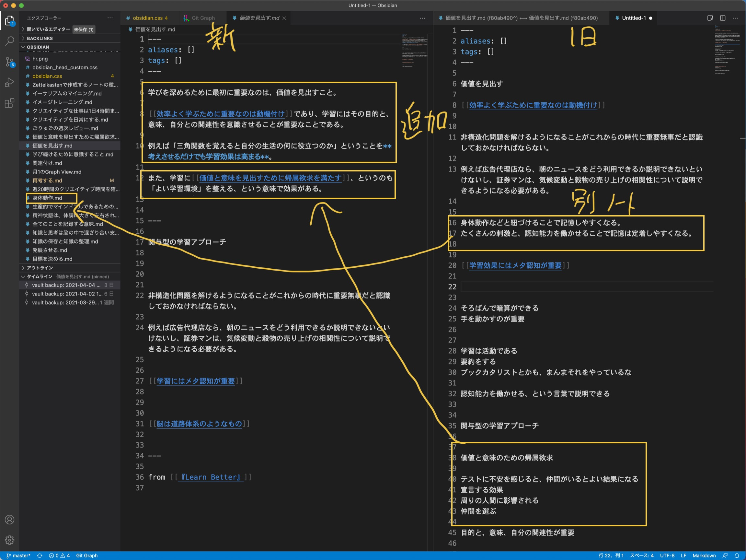This screenshot has width=746, height=560.
Task: Open the Search view icon
Action: pyautogui.click(x=9, y=41)
